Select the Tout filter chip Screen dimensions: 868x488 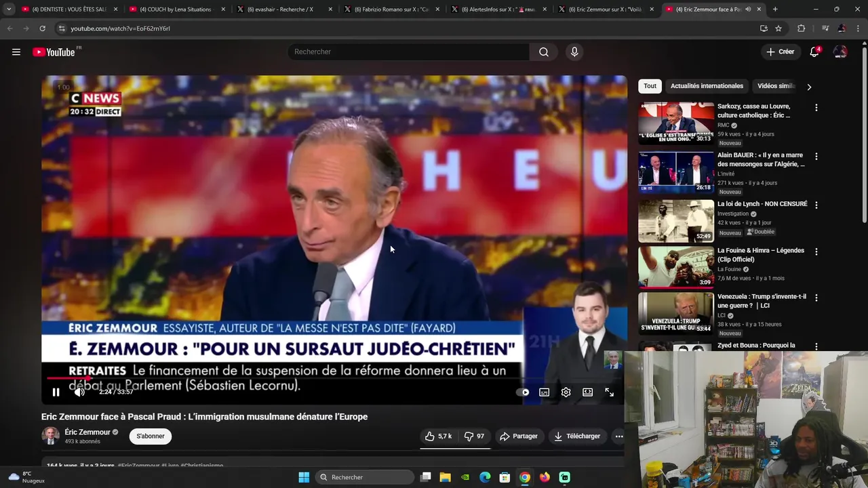click(x=650, y=86)
